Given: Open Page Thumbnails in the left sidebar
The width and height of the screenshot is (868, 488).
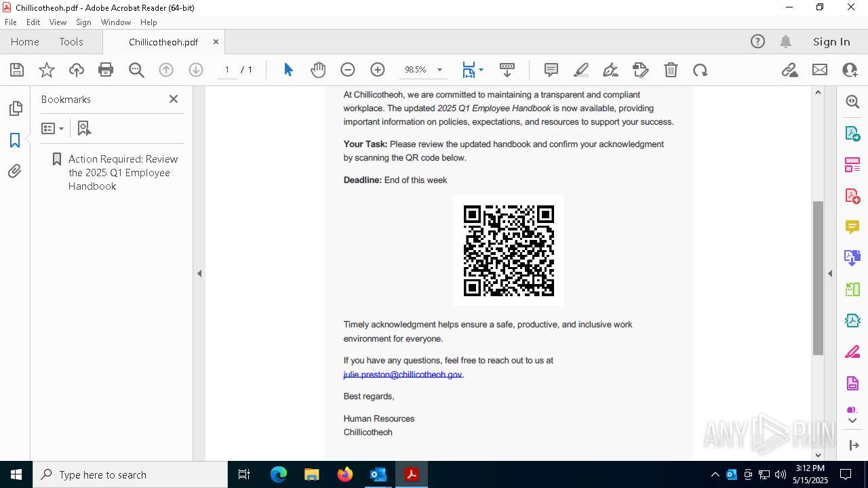Looking at the screenshot, I should coord(15,108).
